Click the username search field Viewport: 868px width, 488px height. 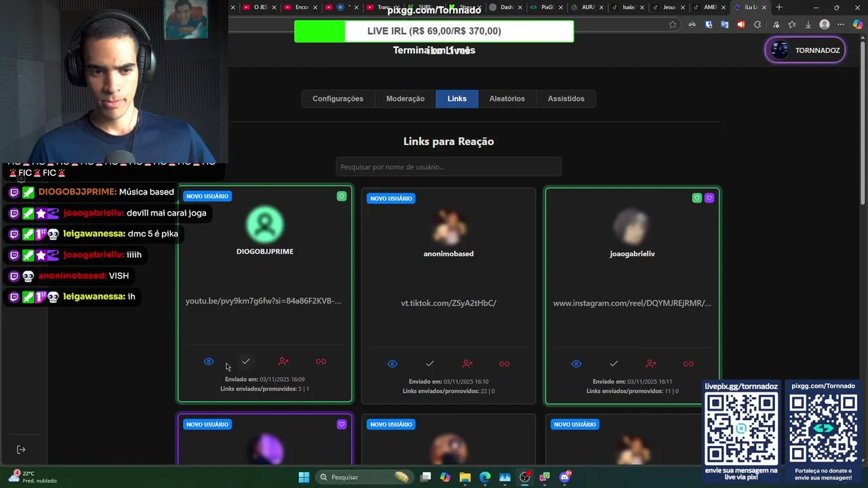(x=449, y=167)
